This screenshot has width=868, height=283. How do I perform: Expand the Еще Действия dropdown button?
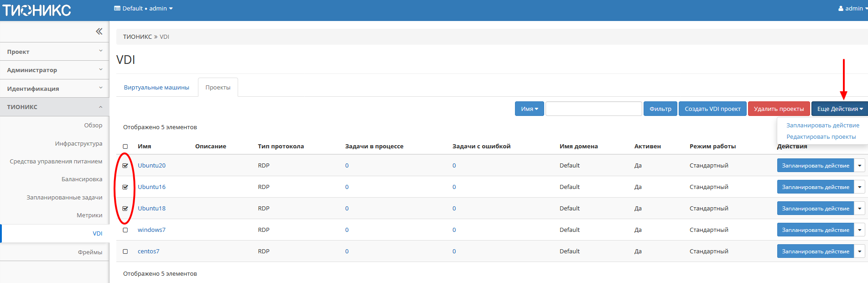(839, 109)
